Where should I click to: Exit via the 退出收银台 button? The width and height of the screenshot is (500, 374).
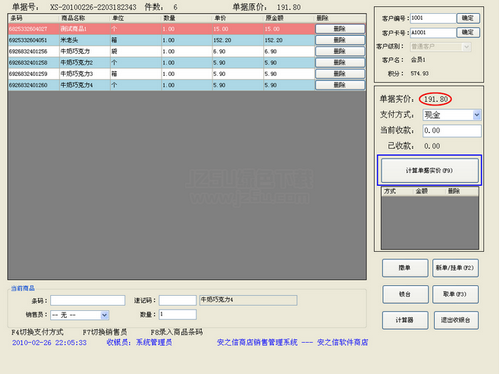456,320
